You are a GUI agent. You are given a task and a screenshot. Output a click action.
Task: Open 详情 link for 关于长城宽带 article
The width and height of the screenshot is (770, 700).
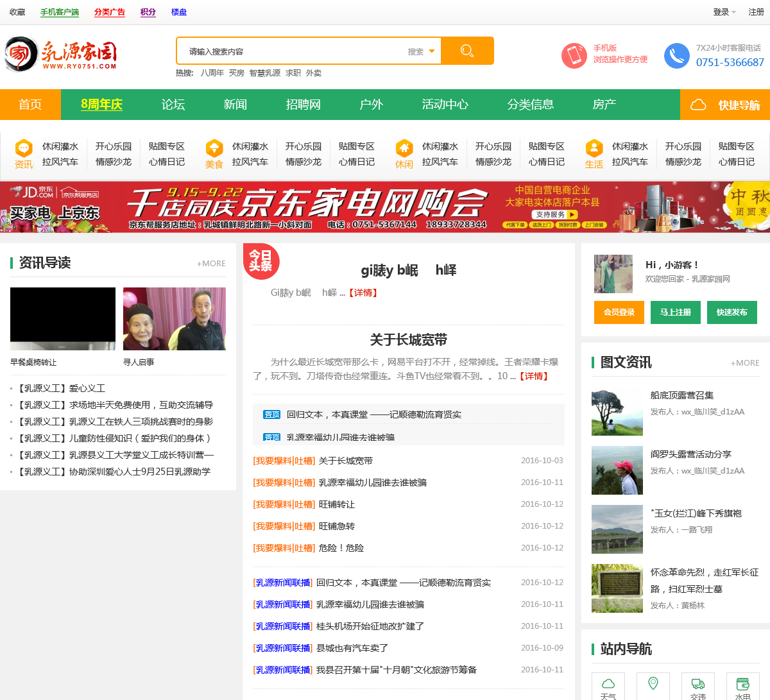click(x=534, y=376)
